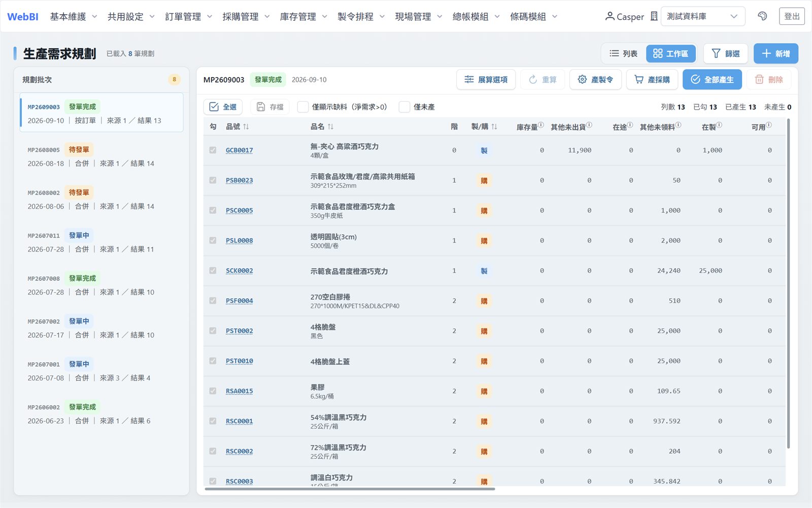This screenshot has height=508, width=812.
Task: Click info icon beside 其他未領料 header
Action: click(x=679, y=124)
